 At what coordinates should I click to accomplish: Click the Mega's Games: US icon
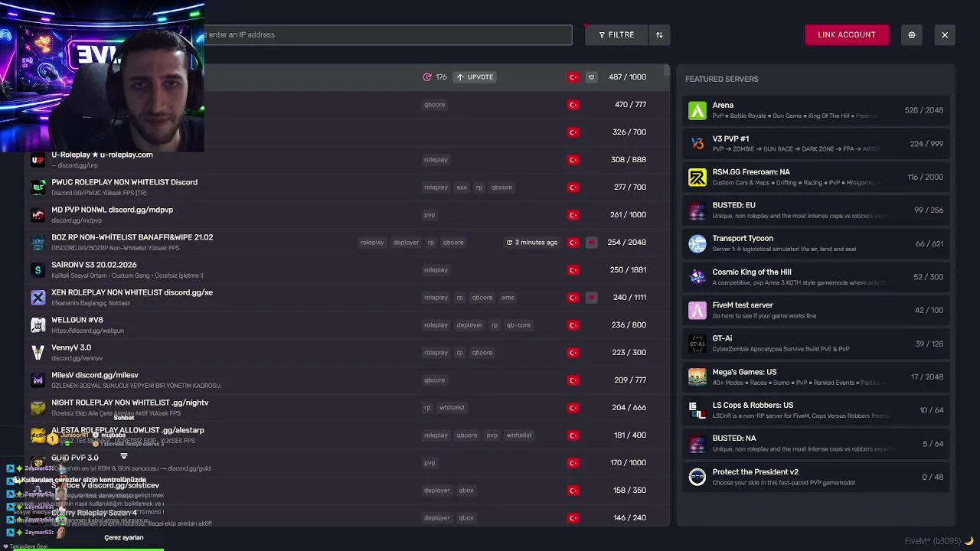697,377
